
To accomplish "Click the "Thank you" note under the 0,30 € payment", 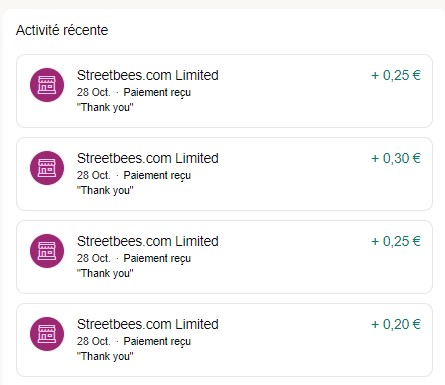I will click(x=105, y=190).
